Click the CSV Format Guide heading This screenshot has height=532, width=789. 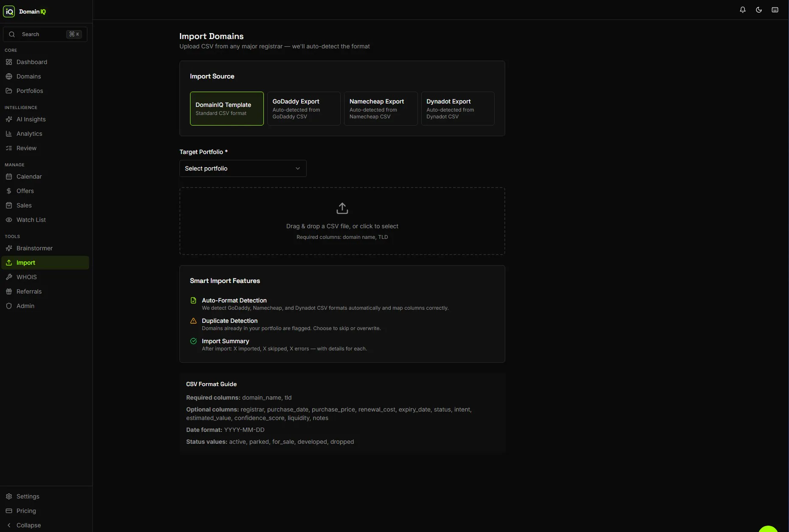[211, 384]
